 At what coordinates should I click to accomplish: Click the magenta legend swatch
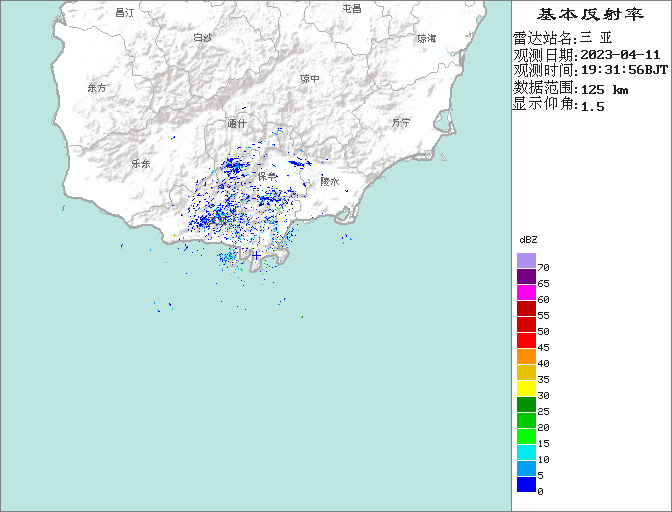coord(526,293)
